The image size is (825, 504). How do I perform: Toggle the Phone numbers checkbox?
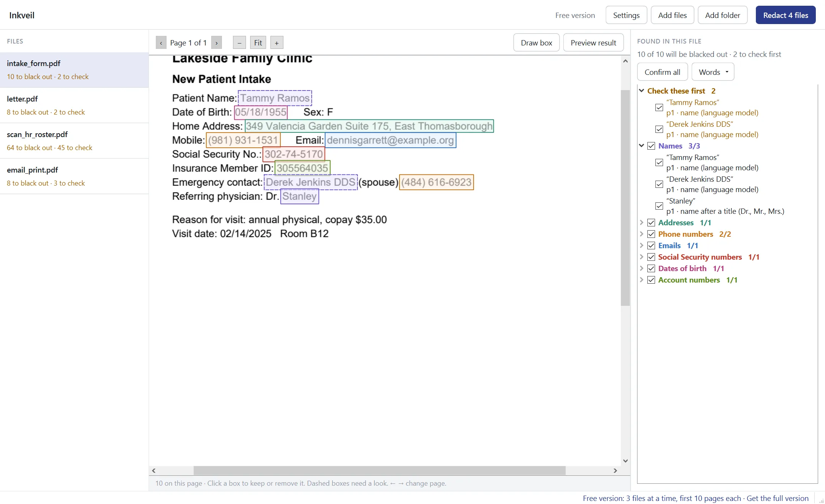(652, 234)
